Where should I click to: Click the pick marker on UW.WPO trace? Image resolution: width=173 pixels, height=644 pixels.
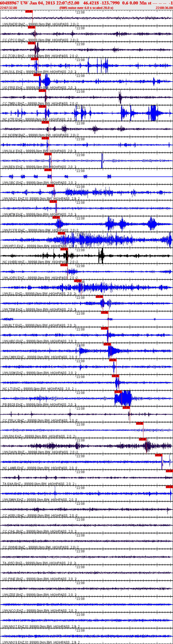[61, 233]
